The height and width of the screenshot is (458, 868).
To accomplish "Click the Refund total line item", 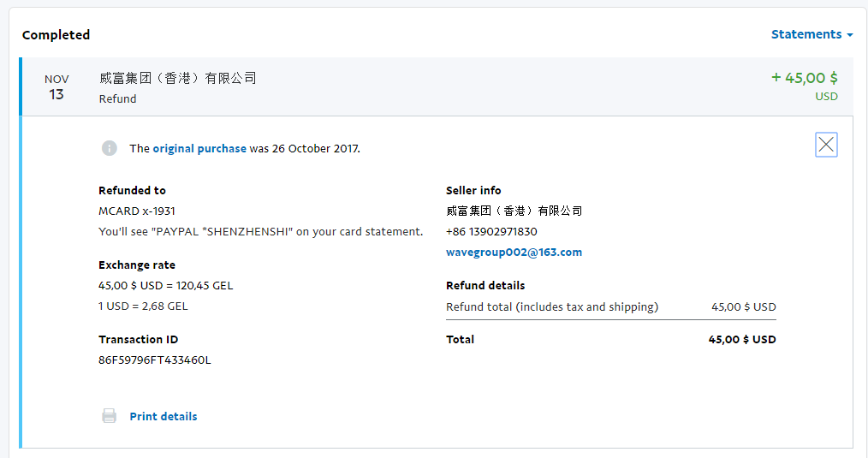I will pos(552,307).
